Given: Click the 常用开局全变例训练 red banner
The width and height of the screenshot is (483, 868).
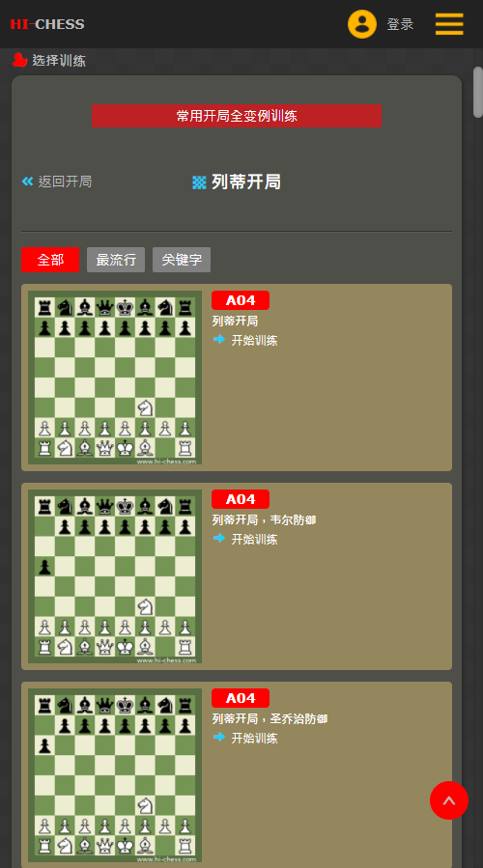Looking at the screenshot, I should pyautogui.click(x=237, y=116).
